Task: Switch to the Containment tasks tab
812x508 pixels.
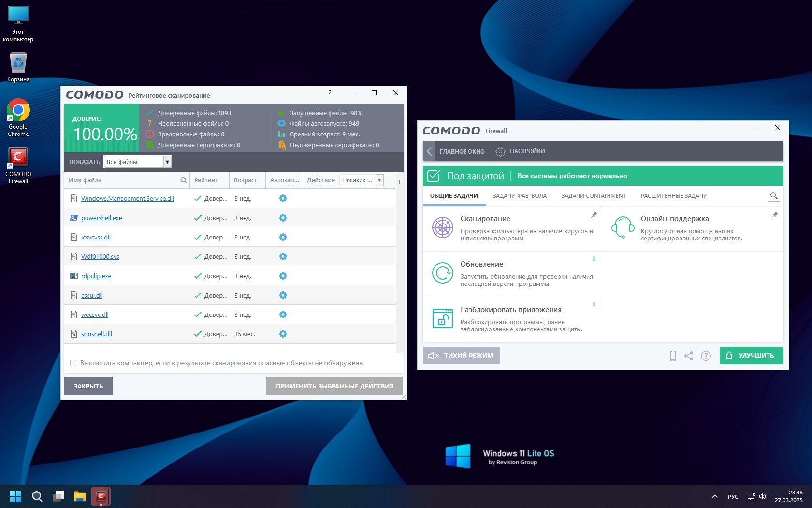Action: (x=593, y=196)
